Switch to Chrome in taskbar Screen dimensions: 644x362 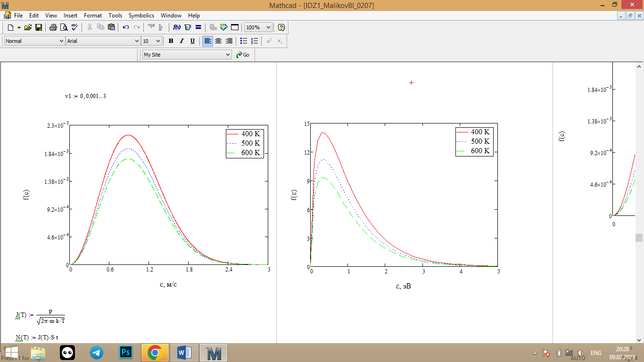pyautogui.click(x=155, y=353)
